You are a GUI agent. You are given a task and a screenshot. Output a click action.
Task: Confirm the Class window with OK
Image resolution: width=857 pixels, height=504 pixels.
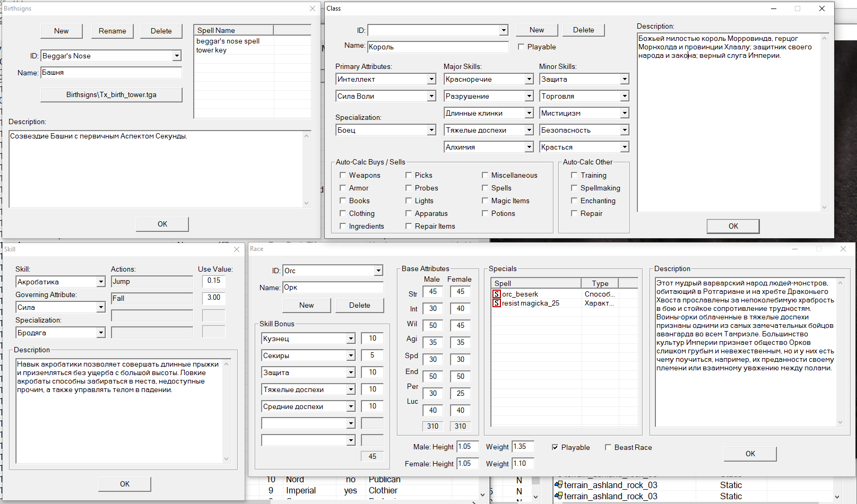733,226
